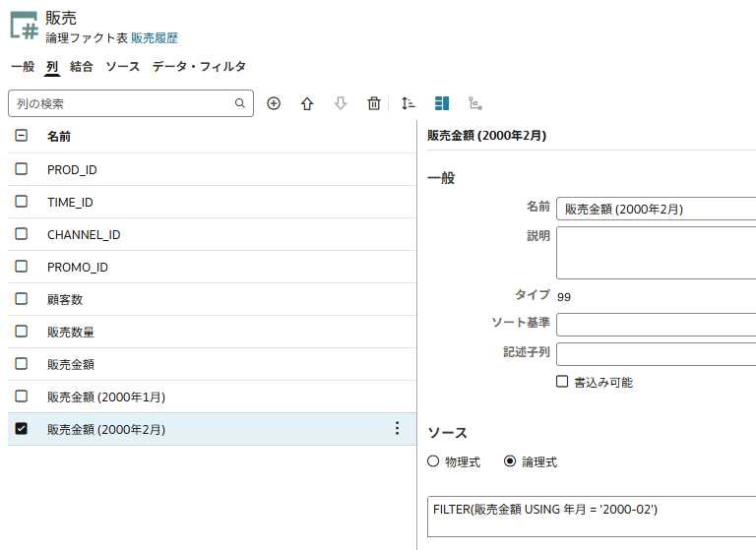Check the PROD_ID row checkbox
Viewport: 756px width, 550px height.
22,168
